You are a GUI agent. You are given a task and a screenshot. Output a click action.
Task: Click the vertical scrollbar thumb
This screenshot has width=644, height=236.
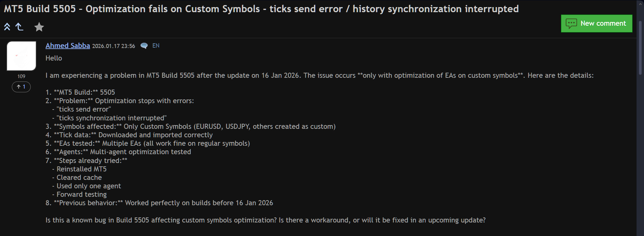click(x=640, y=47)
